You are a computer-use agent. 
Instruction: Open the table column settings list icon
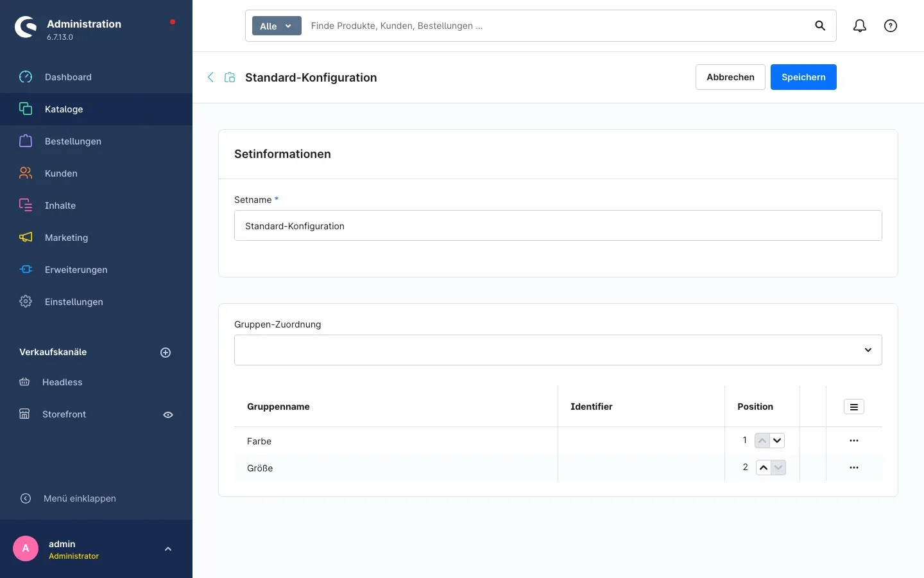[x=853, y=407]
